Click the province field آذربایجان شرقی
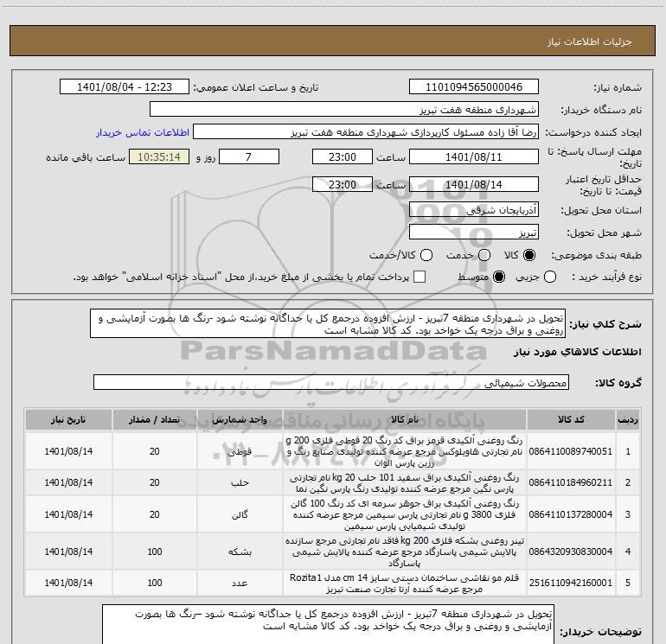This screenshot has width=666, height=644. 474,210
